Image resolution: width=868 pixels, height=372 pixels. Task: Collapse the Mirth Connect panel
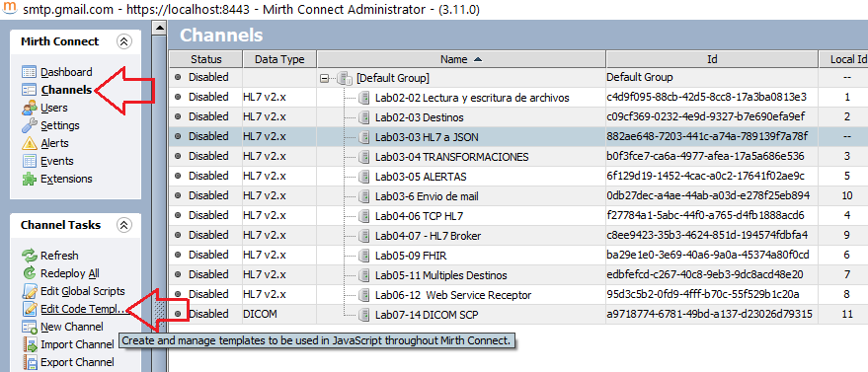pos(124,41)
